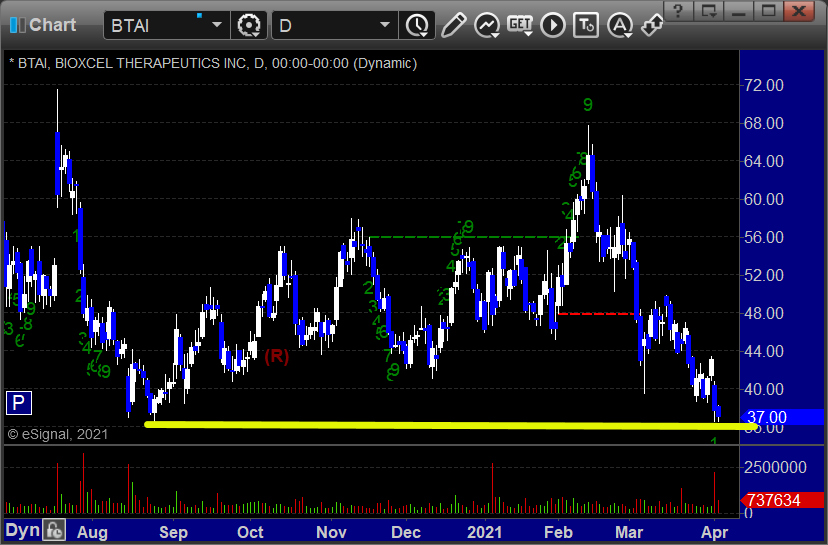Open the studies chart-line icon
Screen dimensions: 828x545
(487, 25)
